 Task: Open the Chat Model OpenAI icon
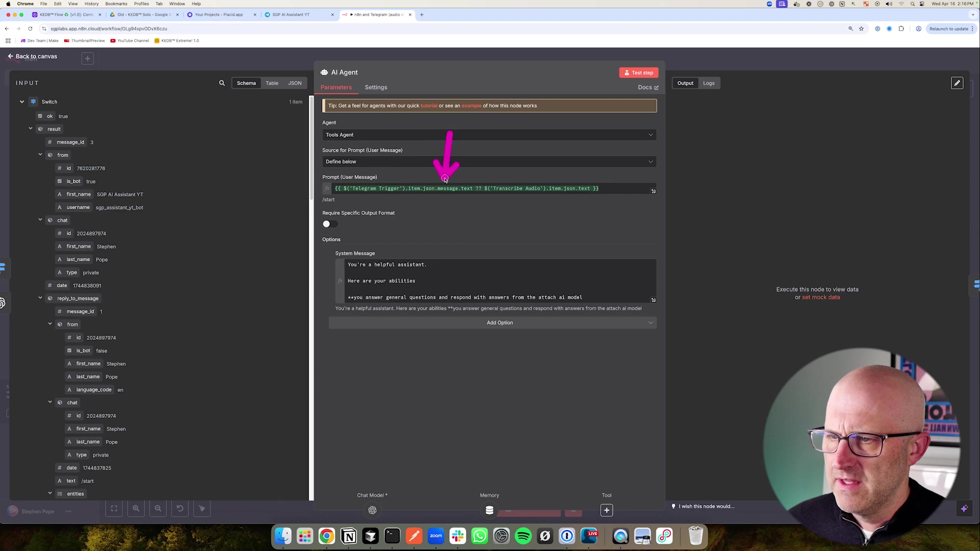tap(372, 510)
